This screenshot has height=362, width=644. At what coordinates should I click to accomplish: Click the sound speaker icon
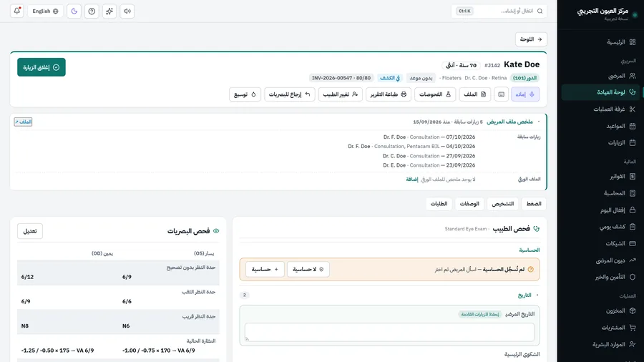point(127,11)
